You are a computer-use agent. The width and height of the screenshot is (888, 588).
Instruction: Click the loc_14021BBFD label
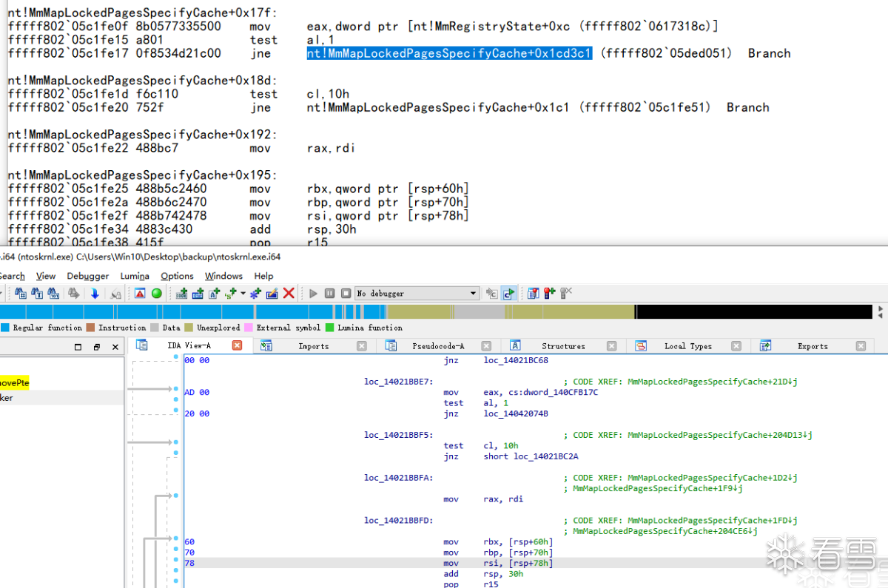(x=398, y=521)
